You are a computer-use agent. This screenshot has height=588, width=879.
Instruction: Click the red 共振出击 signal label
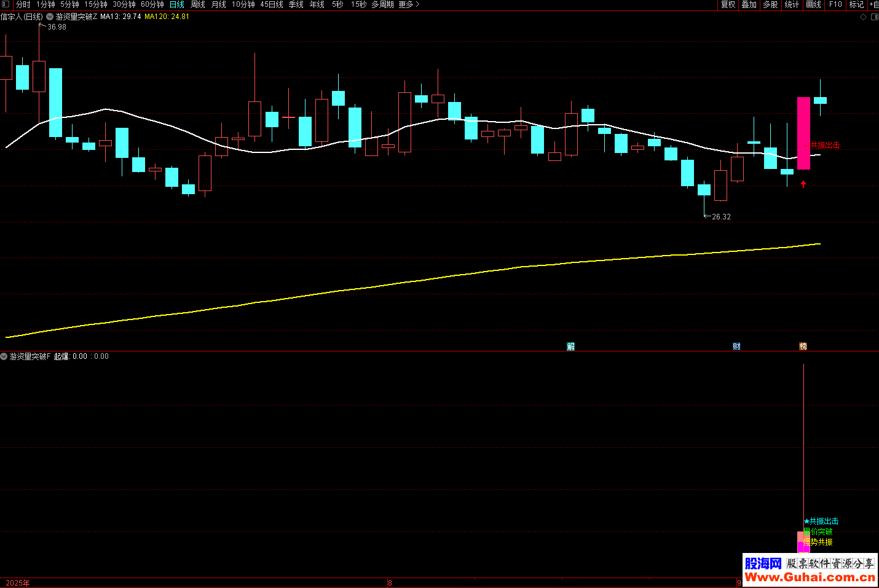826,145
